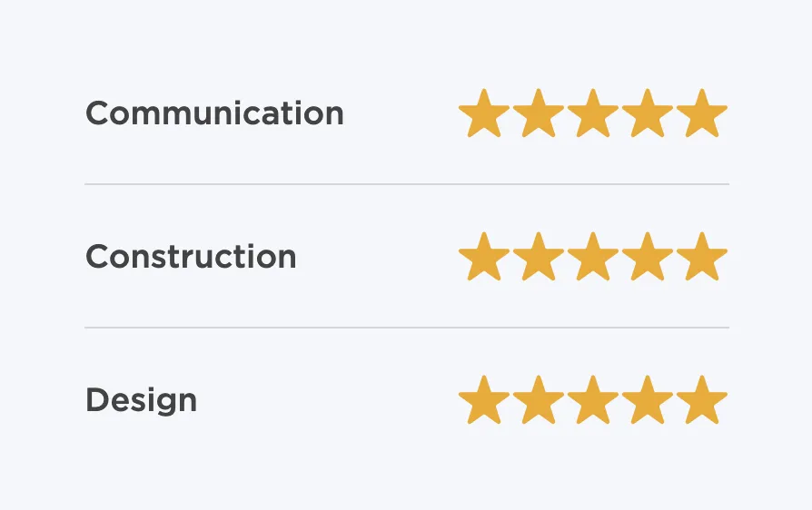Click the third star for Communication
812x510 pixels.
[593, 113]
